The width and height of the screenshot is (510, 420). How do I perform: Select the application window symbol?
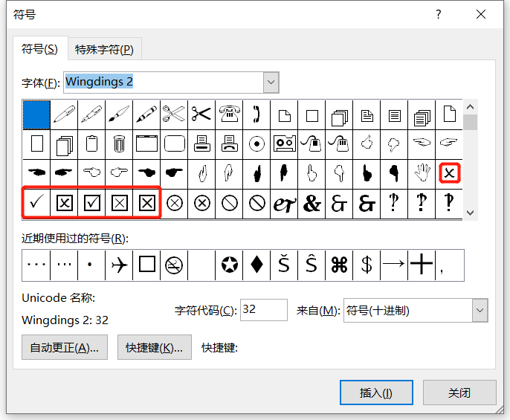click(146, 144)
